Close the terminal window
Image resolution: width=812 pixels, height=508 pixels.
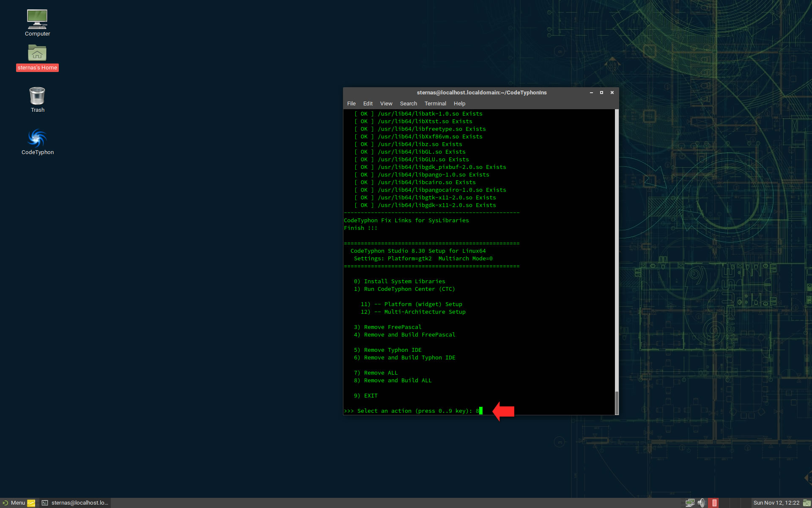[612, 93]
